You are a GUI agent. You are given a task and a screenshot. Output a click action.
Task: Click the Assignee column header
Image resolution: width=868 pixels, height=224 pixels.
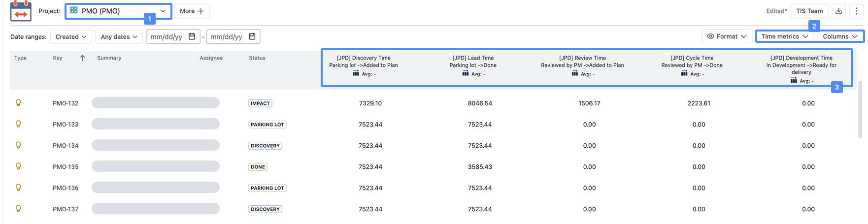pyautogui.click(x=211, y=58)
